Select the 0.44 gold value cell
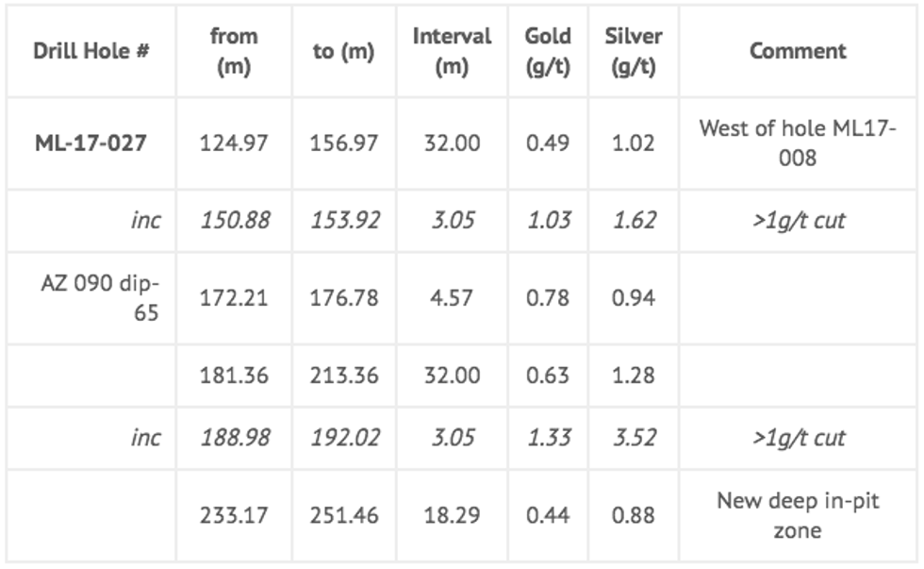The image size is (924, 569). (548, 516)
